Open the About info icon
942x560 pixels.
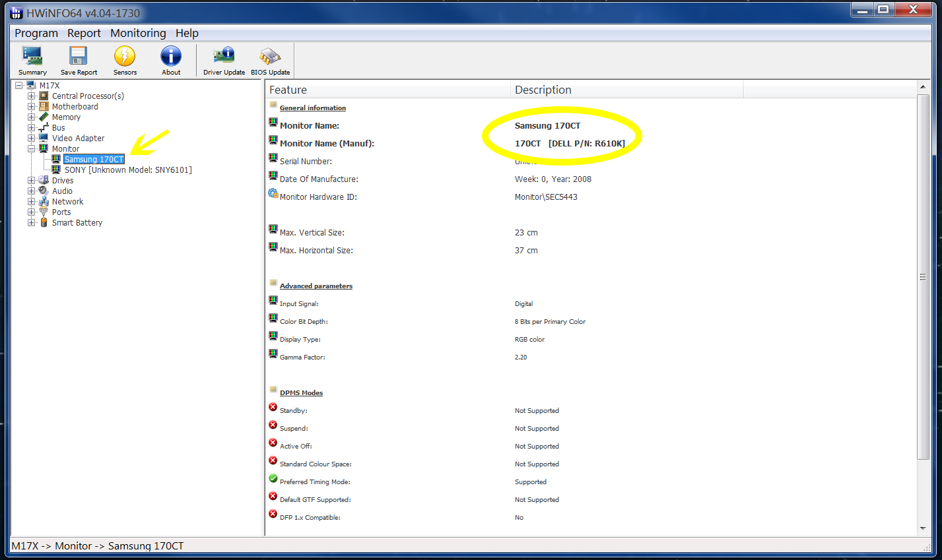(171, 57)
